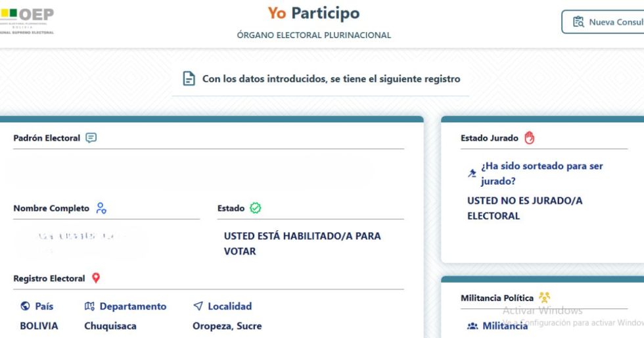644x338 pixels.
Task: Click the red hand icon near Estado Jurado
Action: [x=530, y=137]
